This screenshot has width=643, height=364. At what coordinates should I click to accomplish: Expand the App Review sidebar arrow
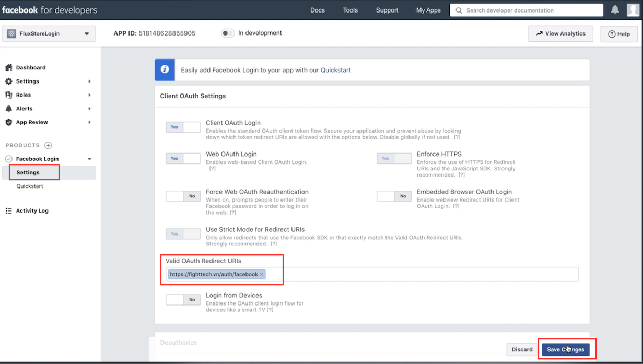click(x=89, y=122)
